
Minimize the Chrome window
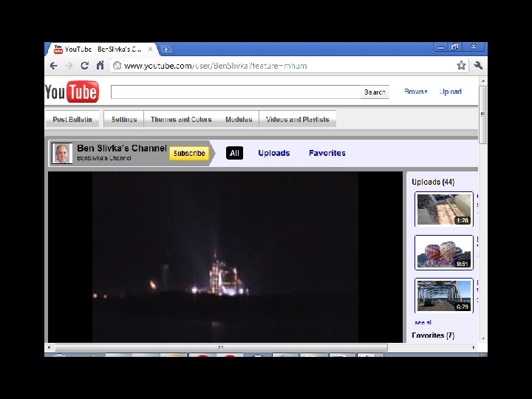[x=441, y=47]
